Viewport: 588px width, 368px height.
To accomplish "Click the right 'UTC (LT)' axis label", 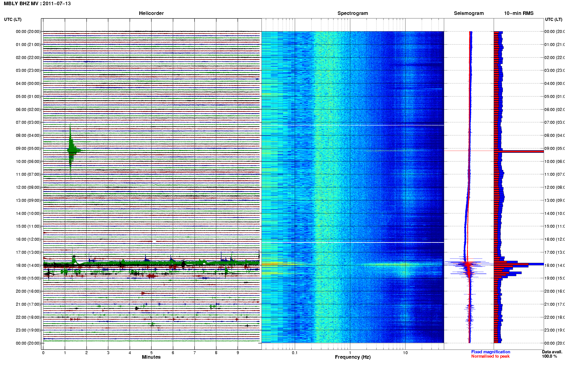I will point(553,19).
